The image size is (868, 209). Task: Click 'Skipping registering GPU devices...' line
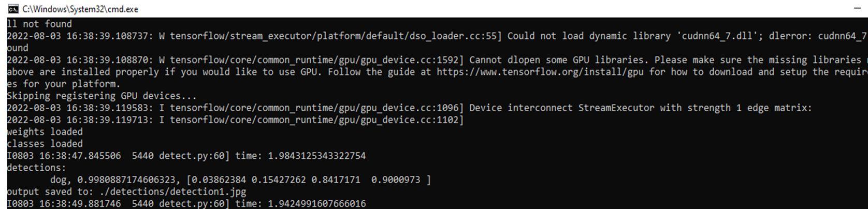point(102,96)
